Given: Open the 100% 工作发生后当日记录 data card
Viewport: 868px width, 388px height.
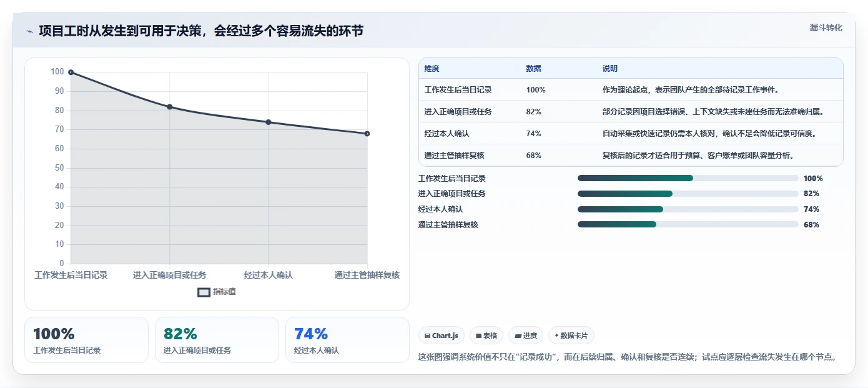Looking at the screenshot, I should 86,340.
